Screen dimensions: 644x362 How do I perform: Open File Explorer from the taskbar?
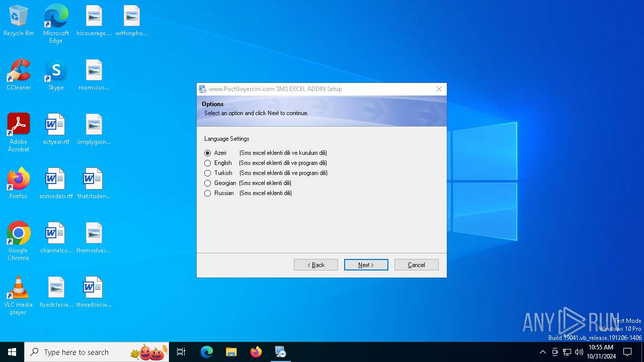(231, 352)
